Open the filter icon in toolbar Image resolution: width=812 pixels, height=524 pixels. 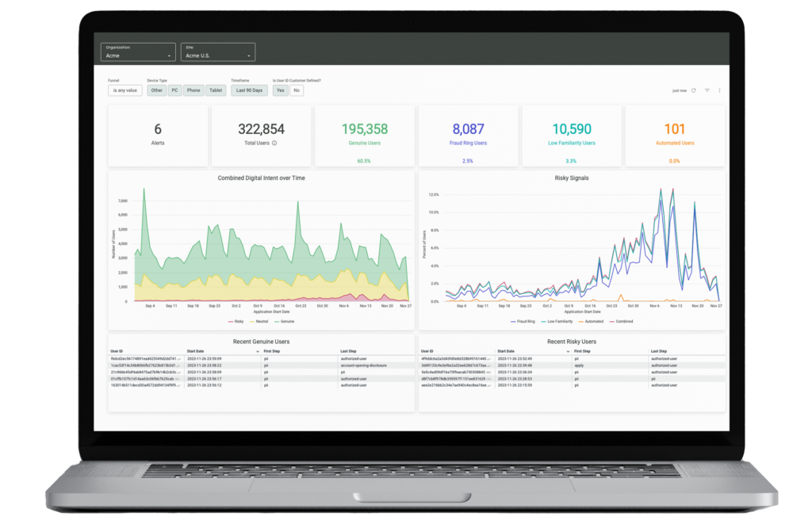[x=707, y=90]
